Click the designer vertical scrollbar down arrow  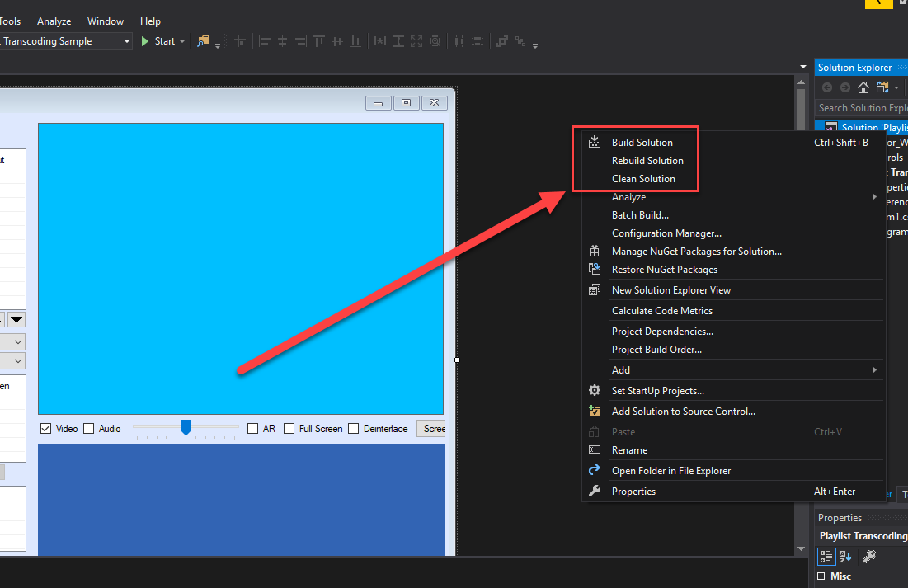[802, 548]
